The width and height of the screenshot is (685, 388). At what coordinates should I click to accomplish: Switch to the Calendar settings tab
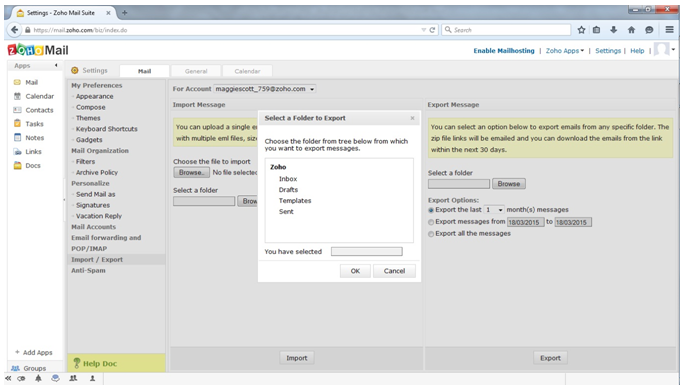[x=247, y=71]
